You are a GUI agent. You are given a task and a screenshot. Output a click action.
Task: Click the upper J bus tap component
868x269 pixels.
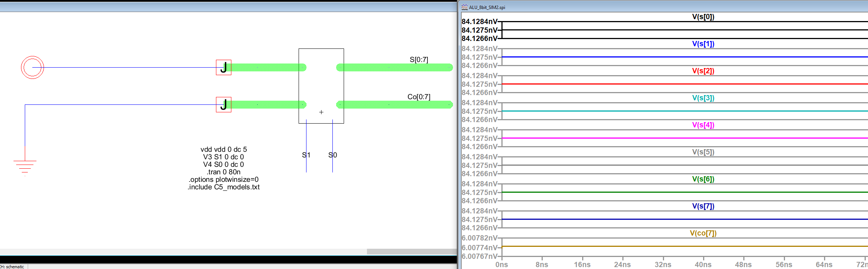tap(223, 68)
